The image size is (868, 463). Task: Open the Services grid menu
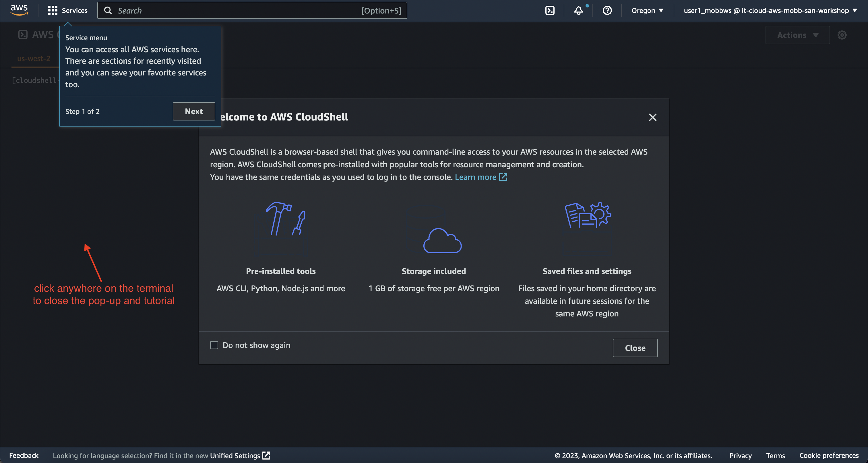53,10
